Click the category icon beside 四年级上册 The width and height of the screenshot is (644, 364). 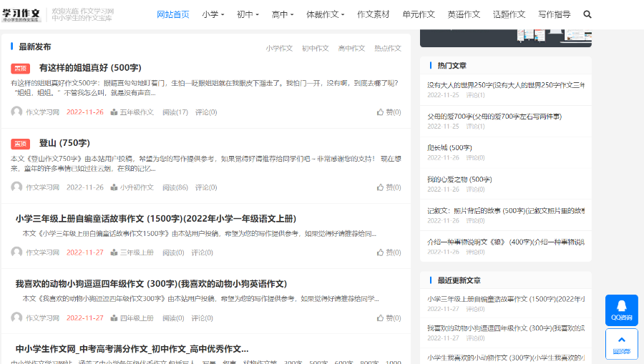pos(114,318)
